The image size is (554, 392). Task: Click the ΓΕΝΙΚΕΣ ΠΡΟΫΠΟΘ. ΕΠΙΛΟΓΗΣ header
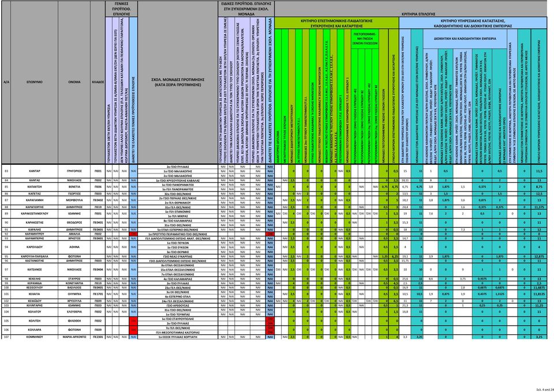121,9
